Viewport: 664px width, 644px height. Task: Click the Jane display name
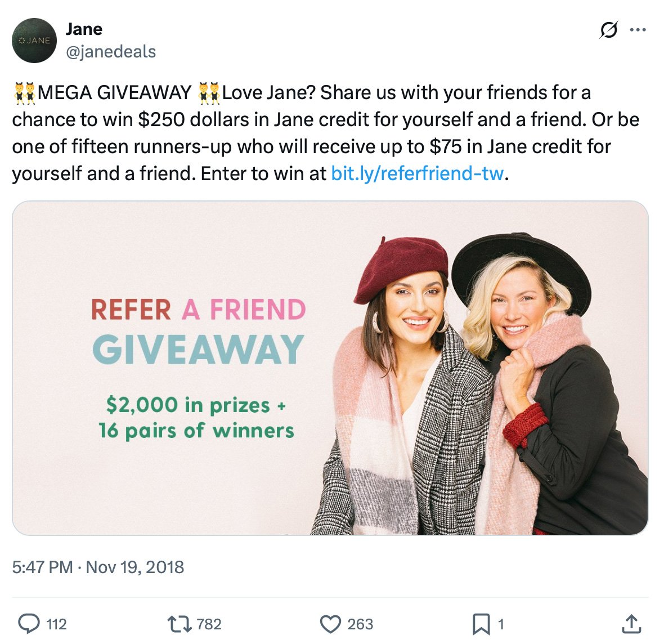[x=84, y=29]
